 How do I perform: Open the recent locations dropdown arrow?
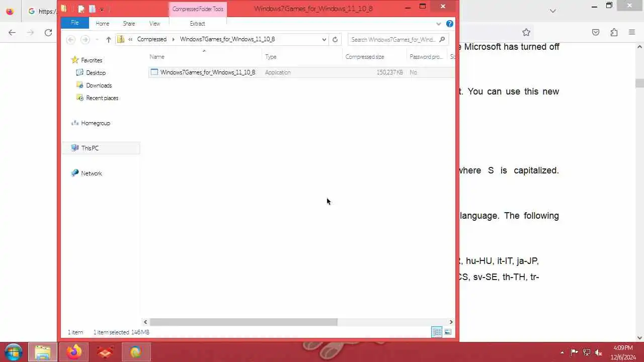click(96, 40)
